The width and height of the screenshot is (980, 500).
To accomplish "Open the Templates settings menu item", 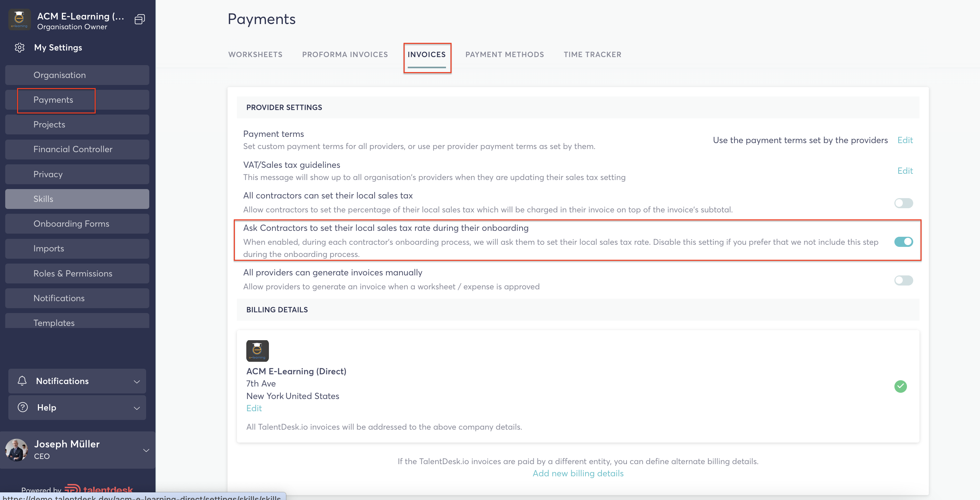I will 77,321.
